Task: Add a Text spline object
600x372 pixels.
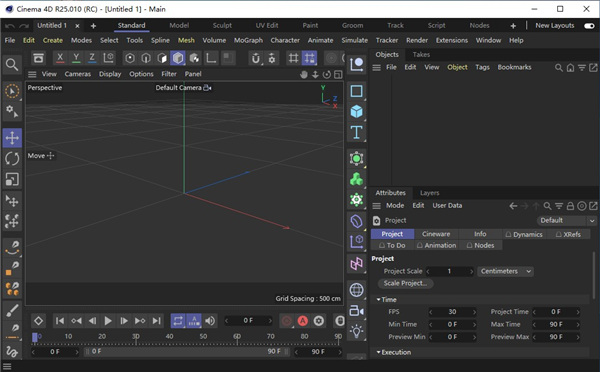Action: click(x=356, y=132)
